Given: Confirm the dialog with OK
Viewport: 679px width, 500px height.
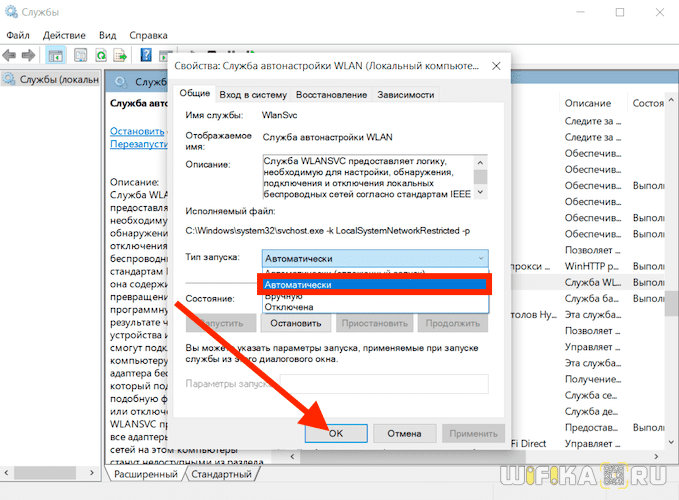Looking at the screenshot, I should (336, 433).
